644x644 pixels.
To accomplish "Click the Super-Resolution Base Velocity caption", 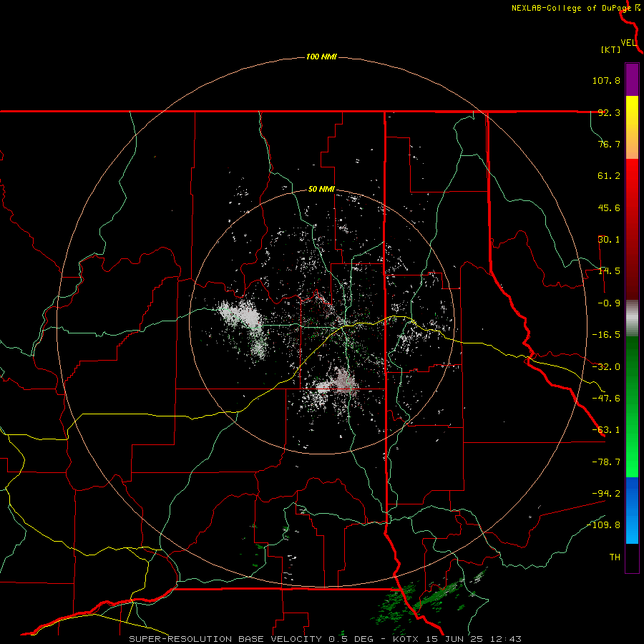I will 326,639.
